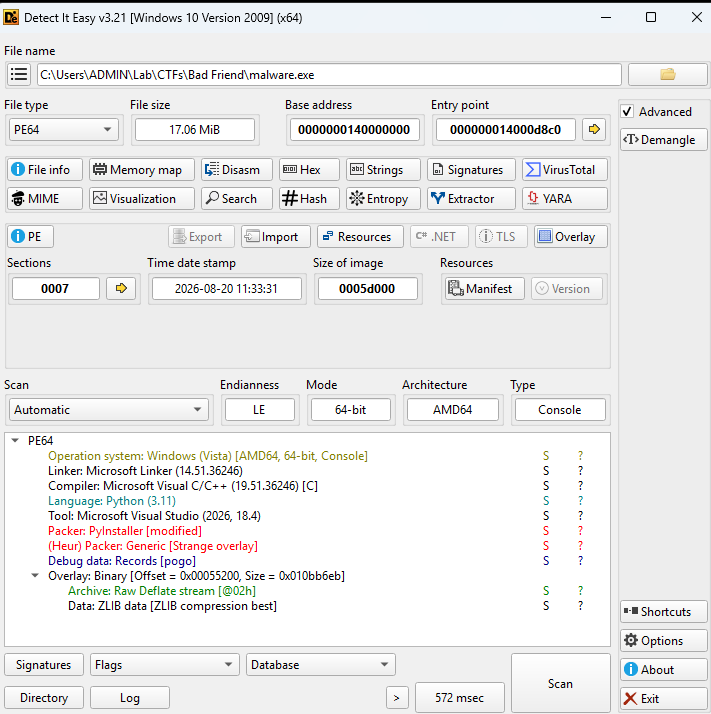Exit the application
711x714 pixels.
click(x=664, y=699)
